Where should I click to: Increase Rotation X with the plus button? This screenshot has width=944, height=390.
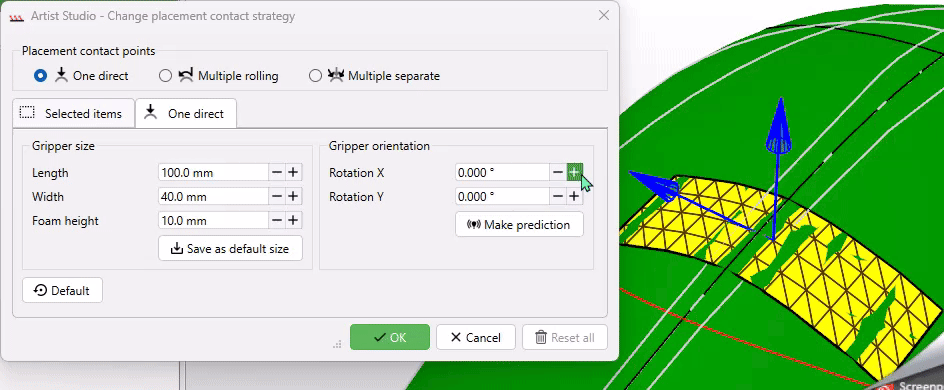(574, 173)
